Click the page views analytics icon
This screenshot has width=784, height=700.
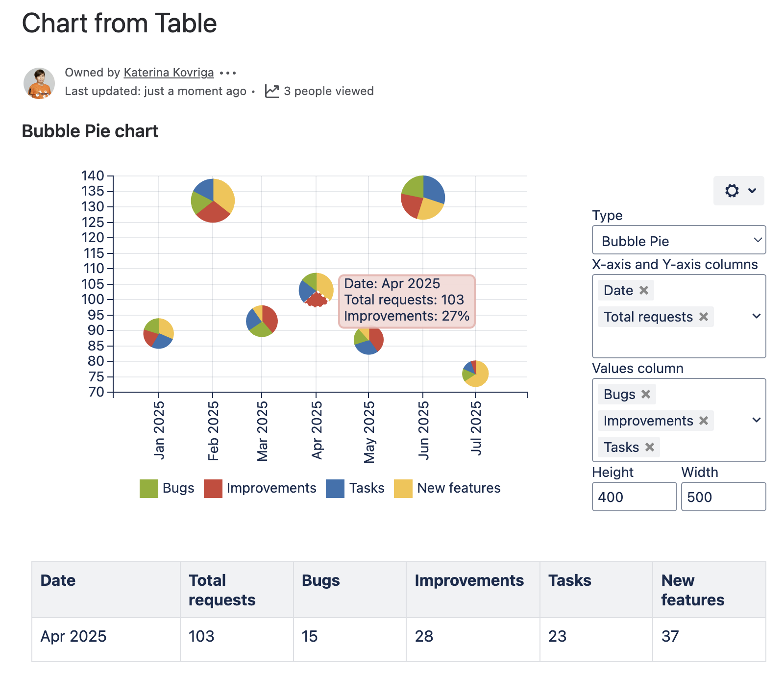coord(272,91)
